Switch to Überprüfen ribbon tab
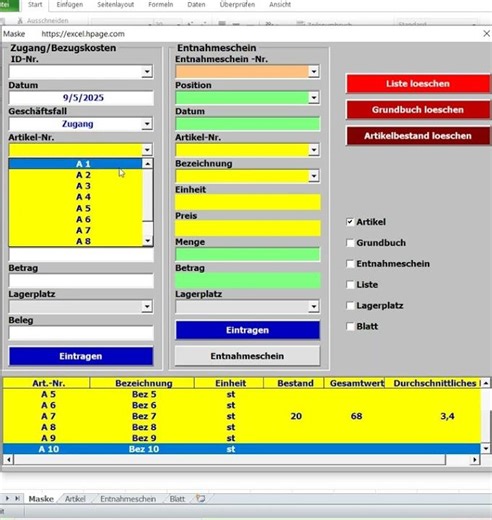492x520 pixels. click(x=237, y=5)
